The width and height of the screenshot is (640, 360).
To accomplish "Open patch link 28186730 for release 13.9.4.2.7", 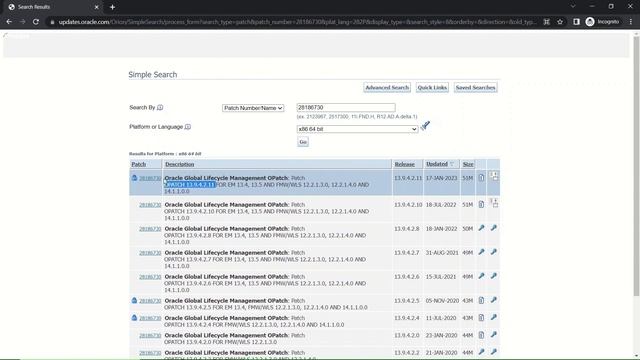I will tap(150, 253).
